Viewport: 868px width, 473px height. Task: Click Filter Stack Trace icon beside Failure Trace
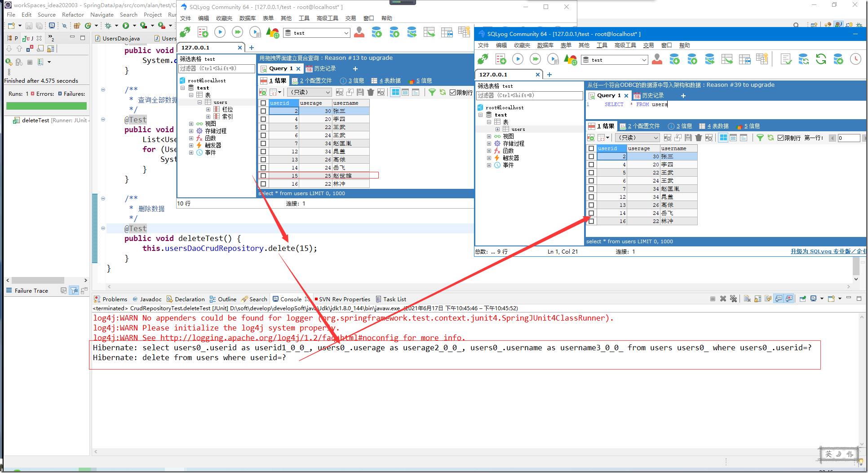[x=74, y=290]
